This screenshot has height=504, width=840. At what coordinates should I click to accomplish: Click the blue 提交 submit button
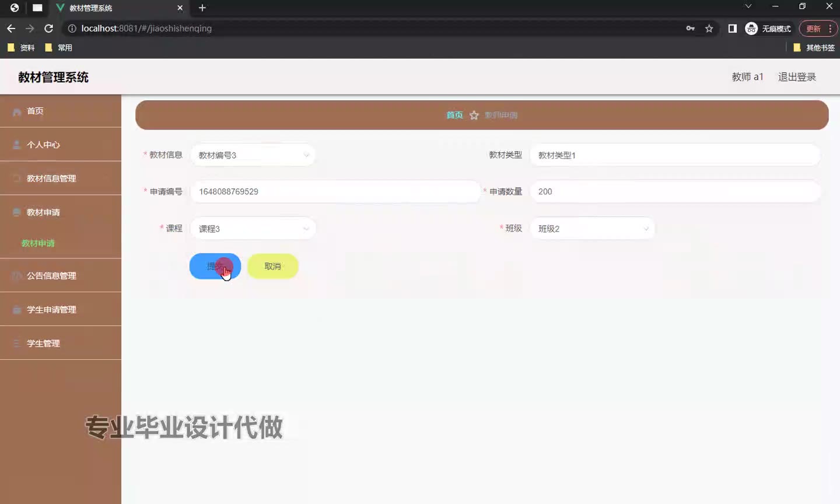215,266
